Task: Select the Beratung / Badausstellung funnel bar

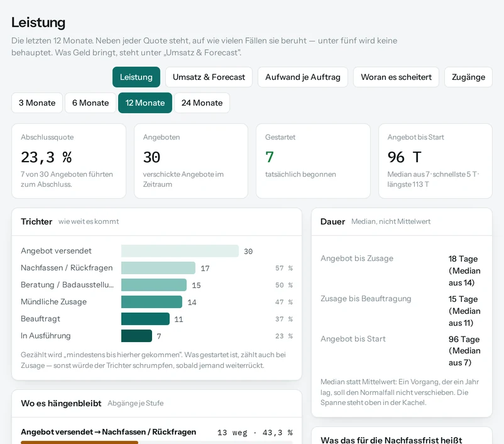Action: [153, 285]
